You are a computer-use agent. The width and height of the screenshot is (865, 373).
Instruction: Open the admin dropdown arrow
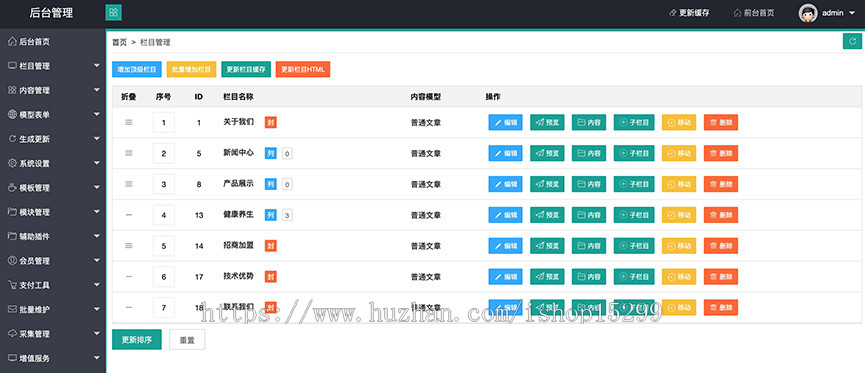point(852,13)
